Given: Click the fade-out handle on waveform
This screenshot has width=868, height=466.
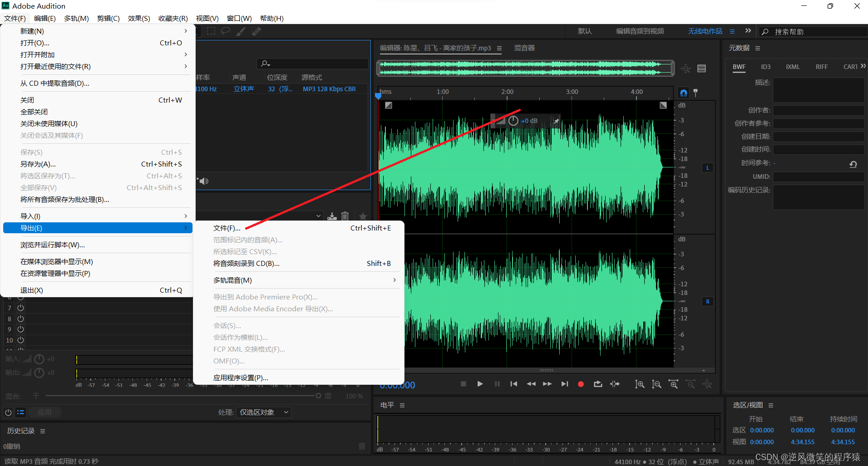Looking at the screenshot, I should (x=663, y=105).
